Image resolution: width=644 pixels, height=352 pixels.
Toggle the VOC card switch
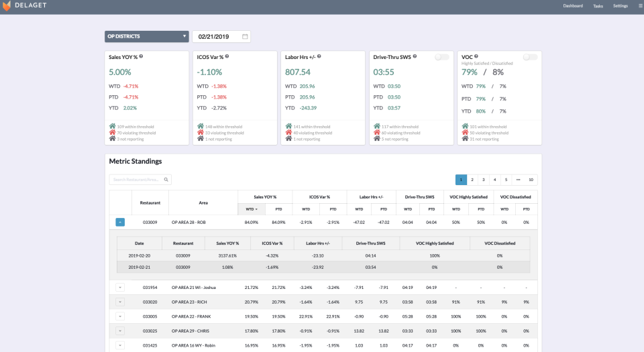(530, 57)
